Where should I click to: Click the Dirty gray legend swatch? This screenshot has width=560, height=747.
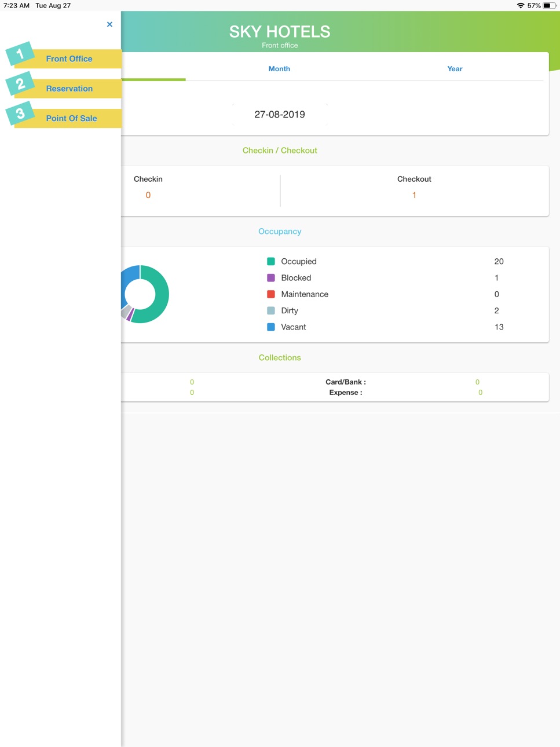click(x=270, y=310)
